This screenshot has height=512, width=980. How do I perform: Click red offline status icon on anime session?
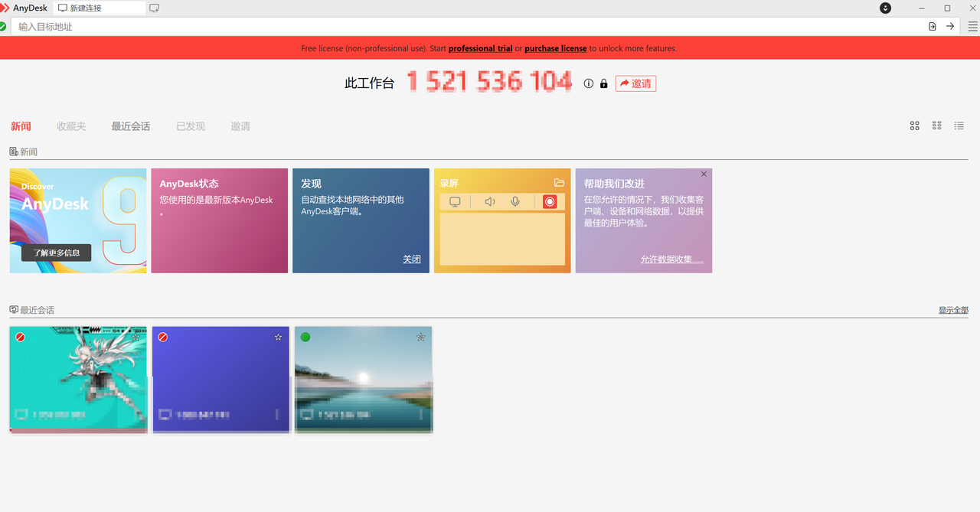pyautogui.click(x=20, y=337)
